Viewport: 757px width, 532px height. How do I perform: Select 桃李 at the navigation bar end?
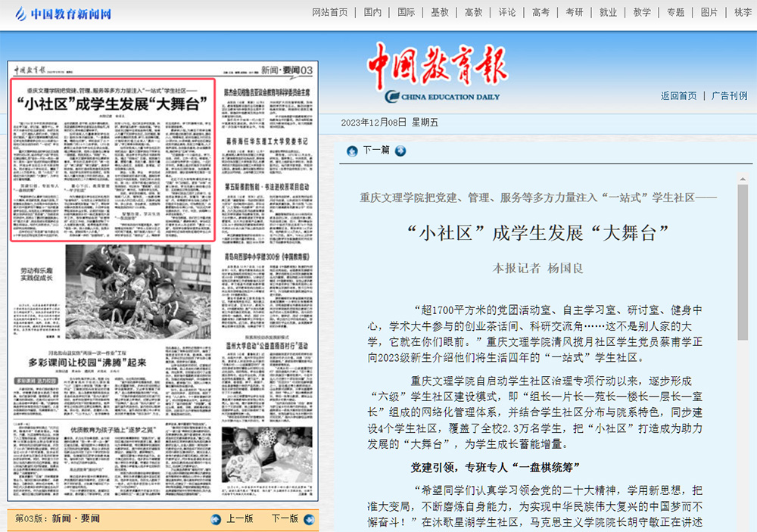pyautogui.click(x=743, y=12)
